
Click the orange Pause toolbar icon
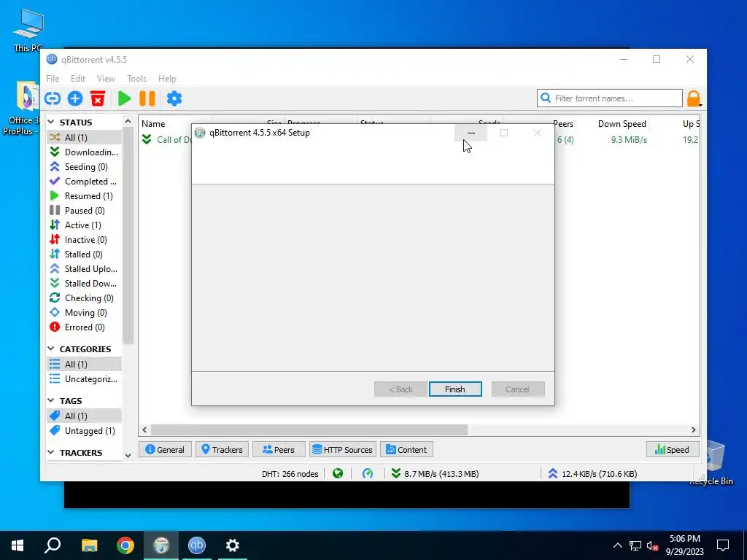[147, 98]
